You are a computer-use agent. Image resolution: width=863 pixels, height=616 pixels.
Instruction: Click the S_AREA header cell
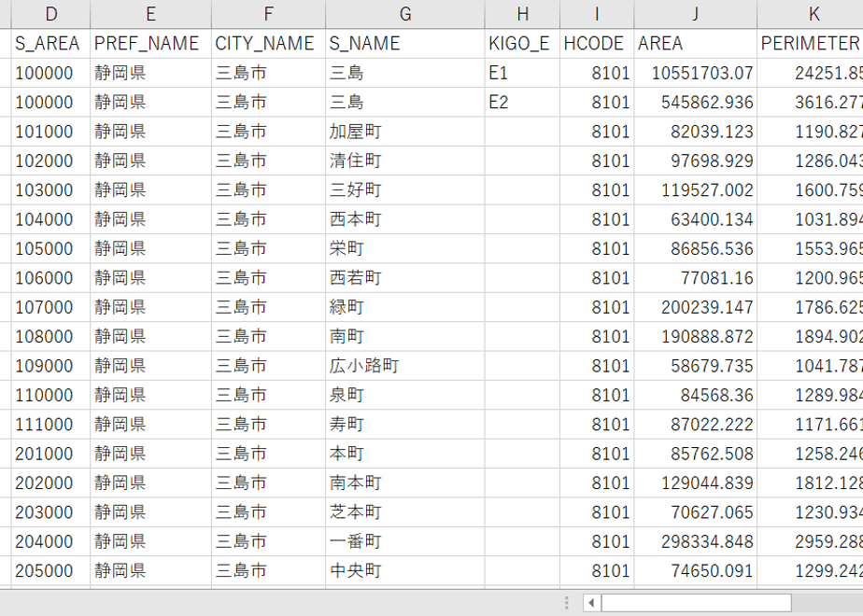pyautogui.click(x=50, y=44)
